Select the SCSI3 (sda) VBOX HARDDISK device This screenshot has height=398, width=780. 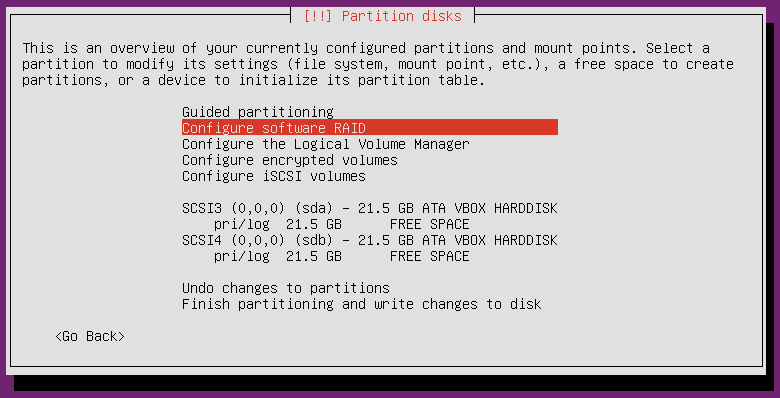click(x=370, y=208)
